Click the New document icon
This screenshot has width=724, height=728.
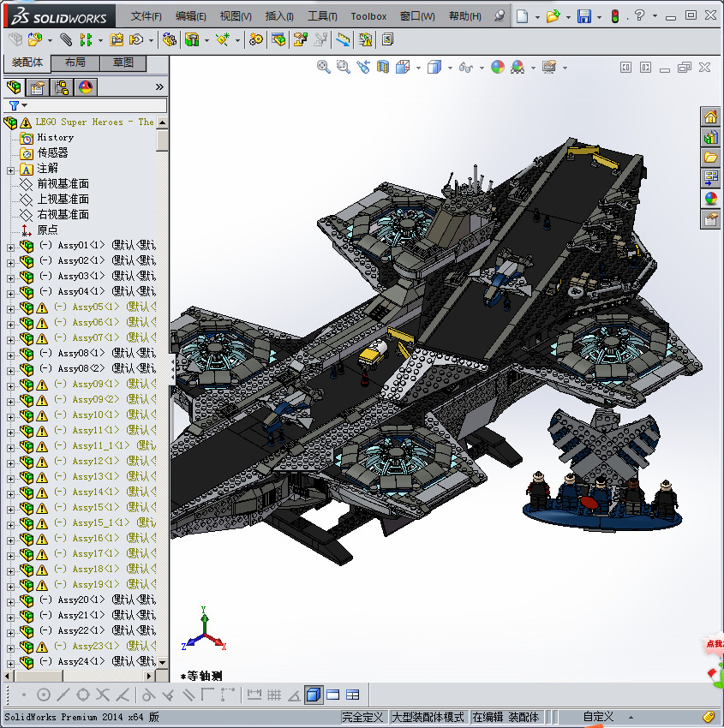pyautogui.click(x=523, y=16)
